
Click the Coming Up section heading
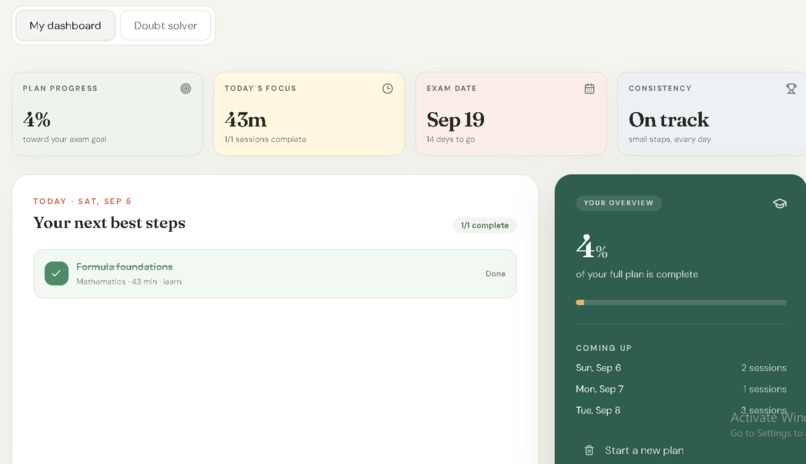(x=603, y=348)
